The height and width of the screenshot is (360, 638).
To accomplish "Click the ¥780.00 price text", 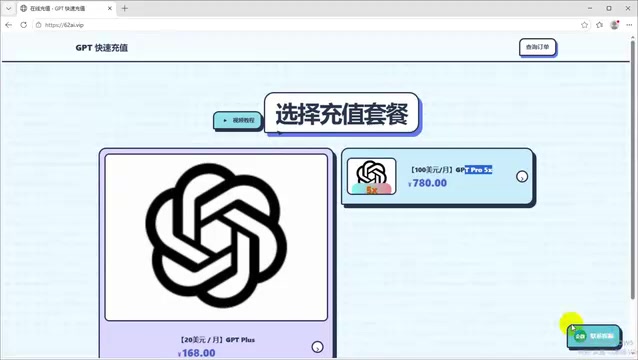I will click(427, 183).
